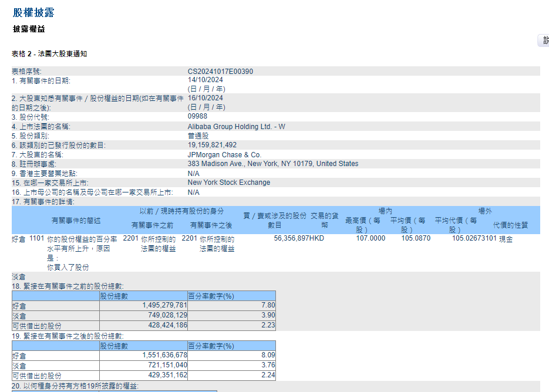Viewport: 549px width, 392px height.
Task: Click the 有關事件的簡述 column header
Action: (76, 221)
